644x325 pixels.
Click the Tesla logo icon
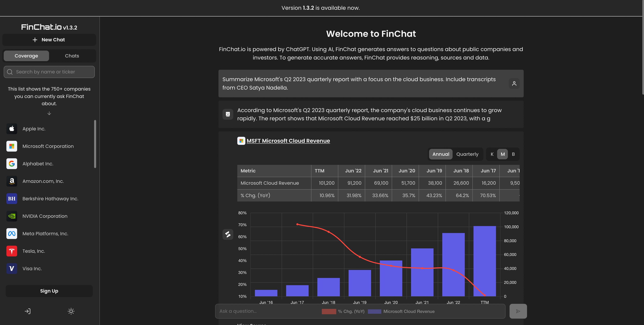(12, 251)
